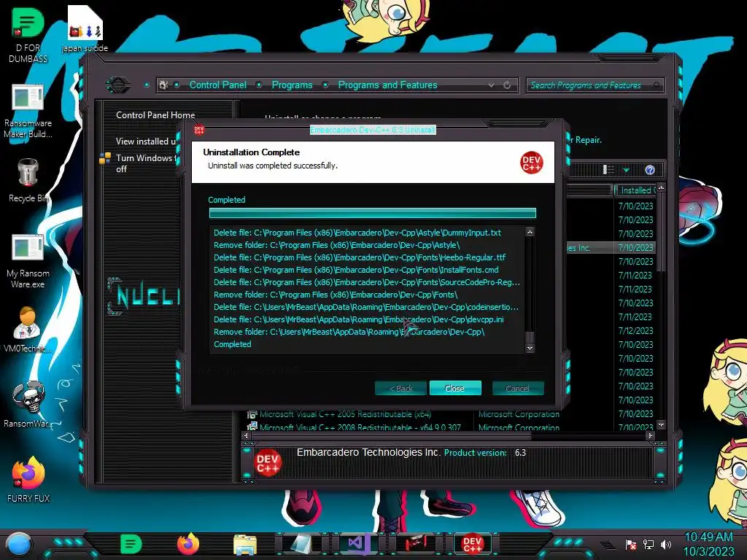747x560 pixels.
Task: Open the green notes app in taskbar
Action: coord(131,544)
